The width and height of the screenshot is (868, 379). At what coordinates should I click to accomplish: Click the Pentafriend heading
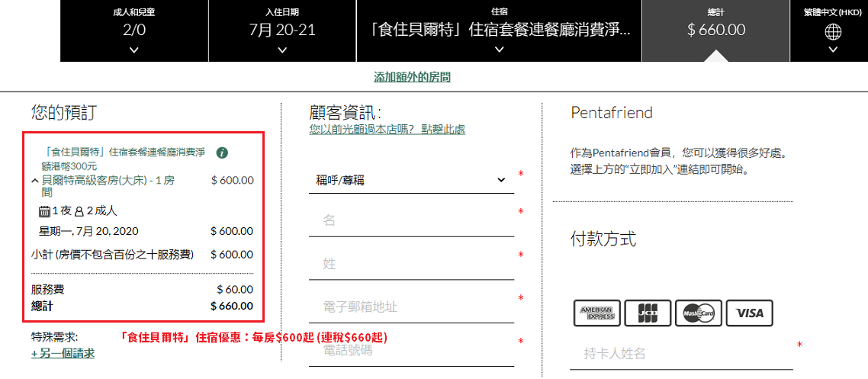point(612,113)
